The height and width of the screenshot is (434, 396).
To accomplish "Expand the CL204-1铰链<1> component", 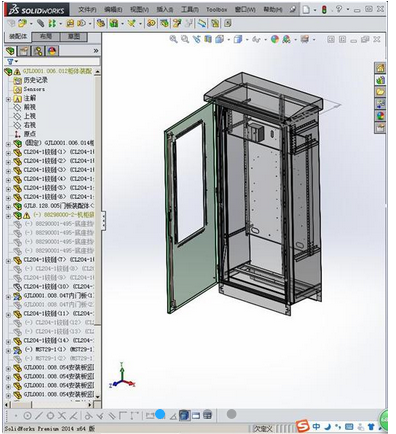I will pyautogui.click(x=8, y=152).
